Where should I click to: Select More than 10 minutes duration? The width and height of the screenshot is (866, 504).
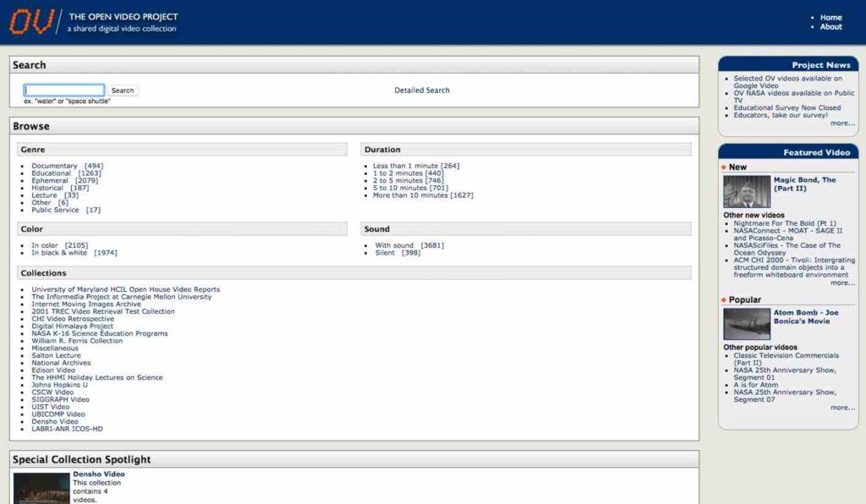click(410, 195)
